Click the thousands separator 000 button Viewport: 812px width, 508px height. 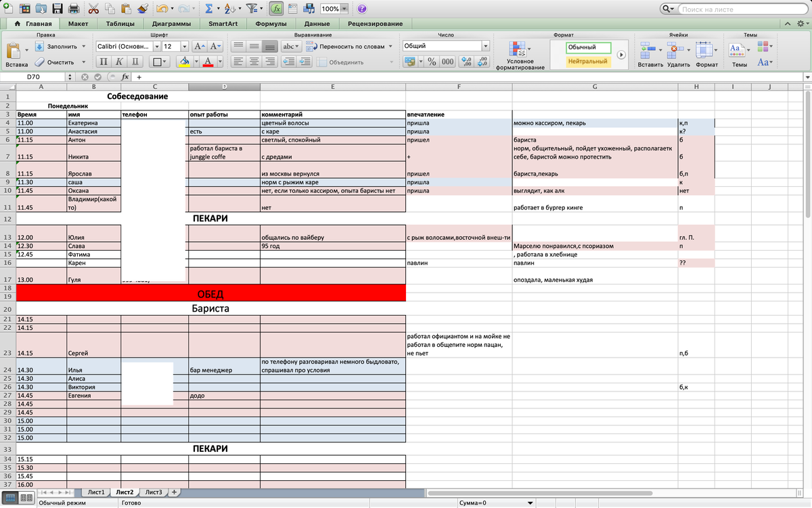pyautogui.click(x=447, y=62)
